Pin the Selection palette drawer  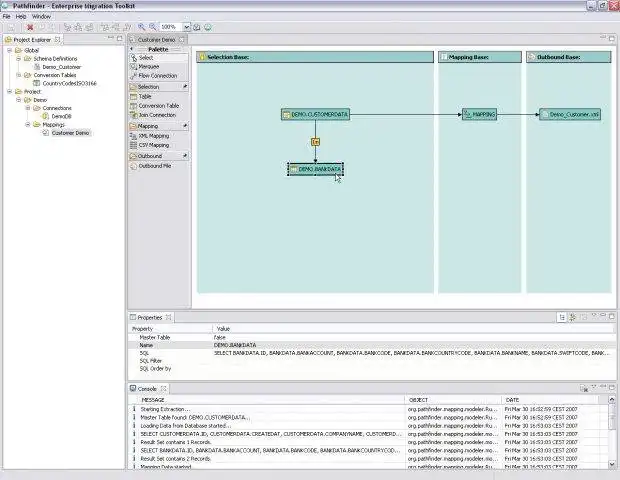pos(185,86)
